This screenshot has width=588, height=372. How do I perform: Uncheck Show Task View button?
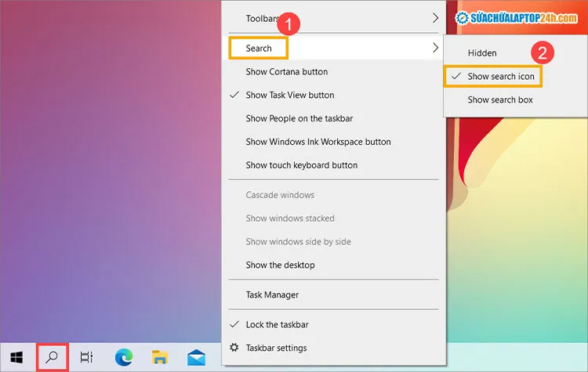point(289,96)
